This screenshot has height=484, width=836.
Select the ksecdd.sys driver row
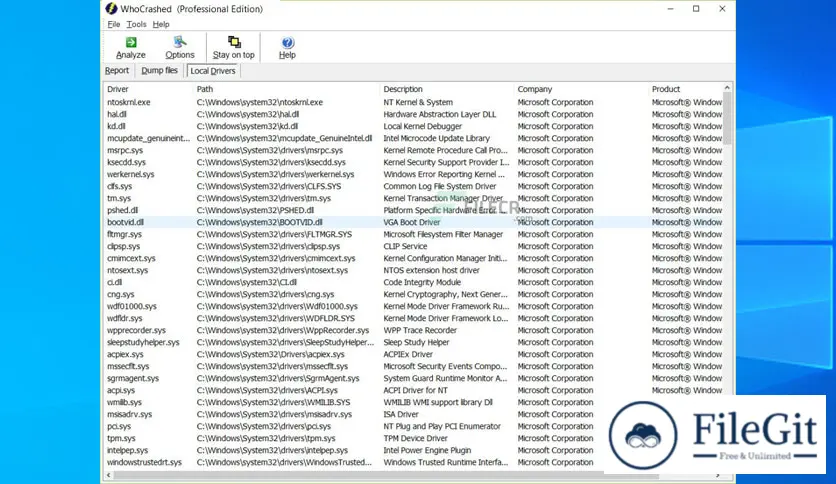(413, 162)
